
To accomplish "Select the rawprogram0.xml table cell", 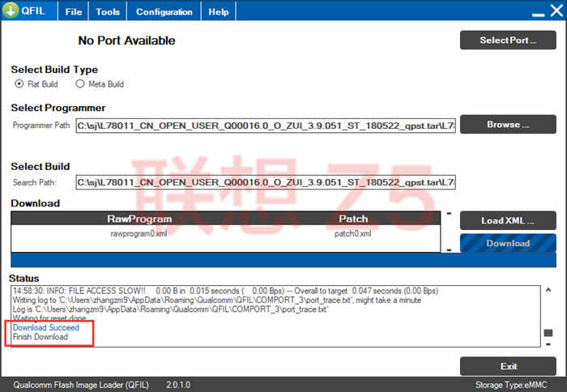I will (x=139, y=233).
